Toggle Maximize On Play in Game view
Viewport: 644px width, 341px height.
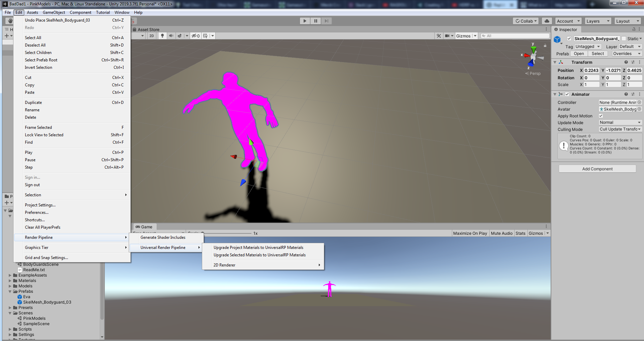[x=470, y=233]
